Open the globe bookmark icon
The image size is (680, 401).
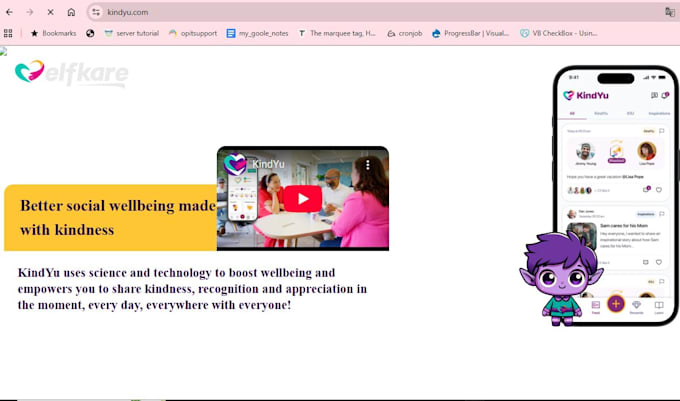[x=90, y=33]
